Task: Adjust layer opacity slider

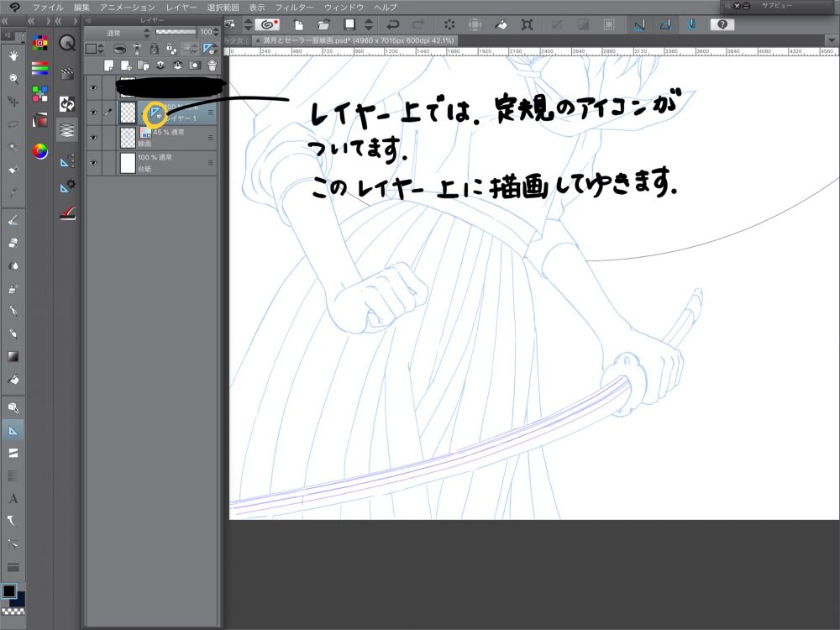Action: pyautogui.click(x=176, y=32)
